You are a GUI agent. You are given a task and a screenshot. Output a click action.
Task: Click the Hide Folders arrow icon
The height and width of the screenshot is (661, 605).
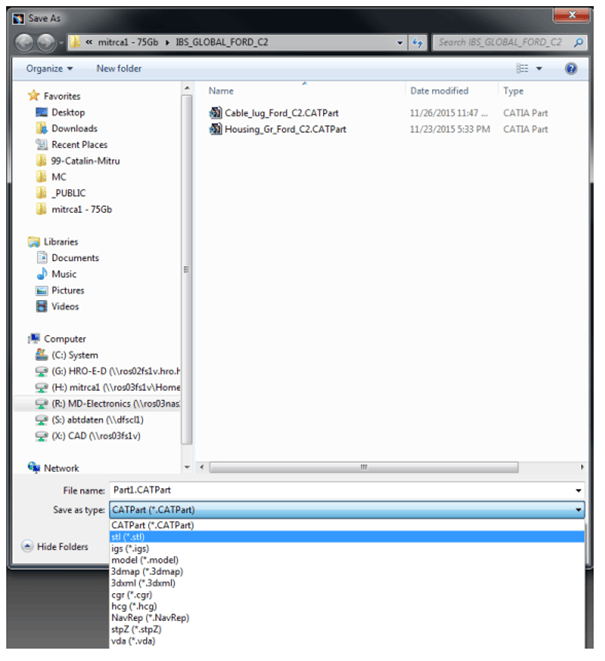point(27,546)
